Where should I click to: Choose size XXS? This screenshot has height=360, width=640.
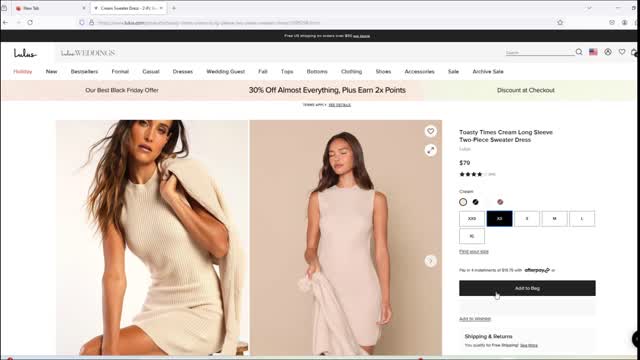pyautogui.click(x=472, y=219)
